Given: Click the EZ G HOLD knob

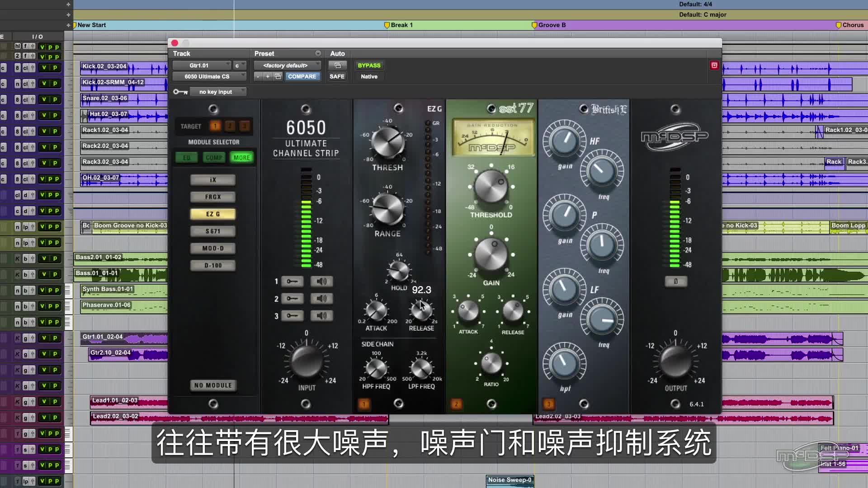Looking at the screenshot, I should (x=399, y=271).
